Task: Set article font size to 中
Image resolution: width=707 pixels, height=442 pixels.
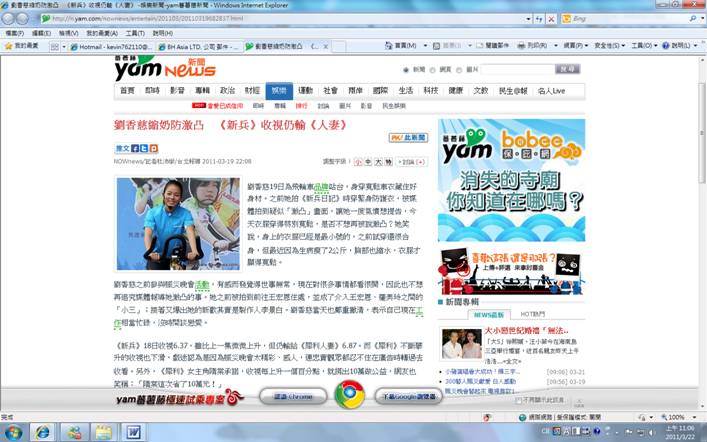Action: tap(368, 162)
